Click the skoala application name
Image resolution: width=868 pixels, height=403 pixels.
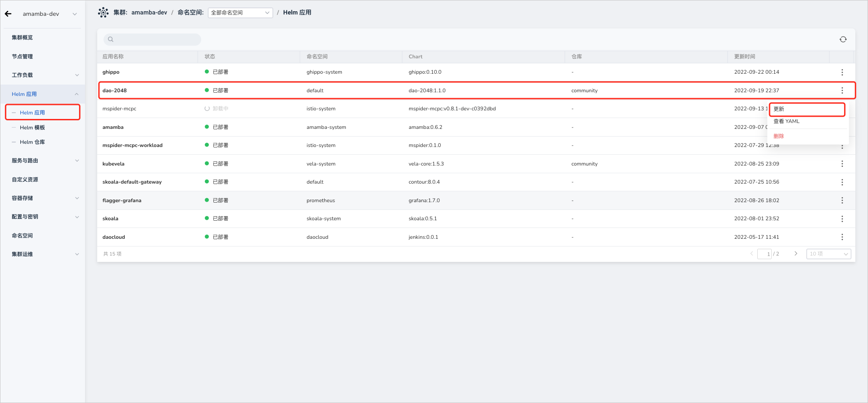(x=110, y=218)
